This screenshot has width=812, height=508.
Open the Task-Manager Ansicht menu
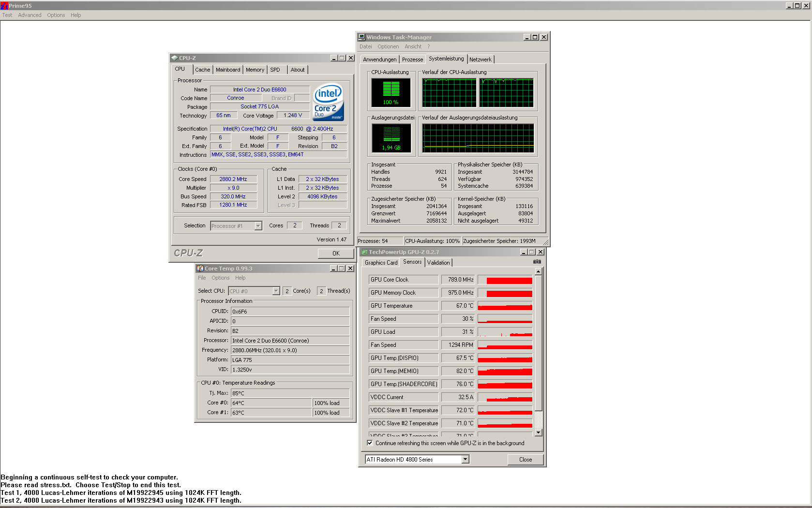pos(413,47)
